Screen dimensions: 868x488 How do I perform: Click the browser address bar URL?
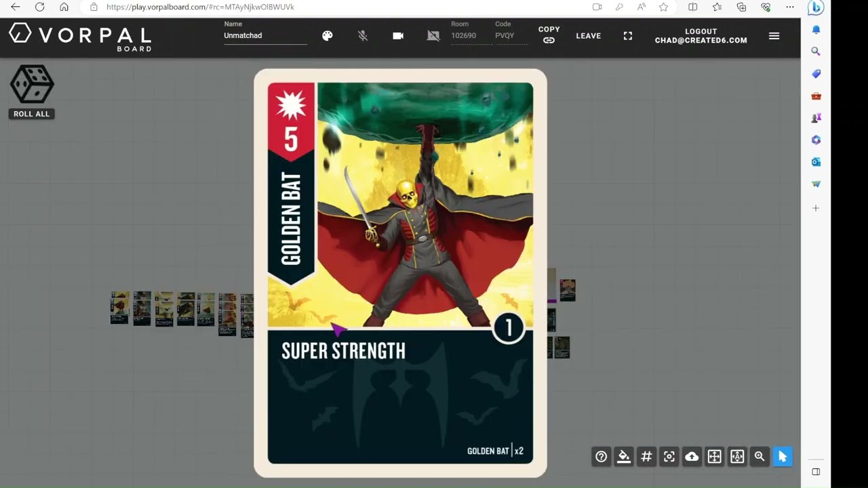click(200, 7)
